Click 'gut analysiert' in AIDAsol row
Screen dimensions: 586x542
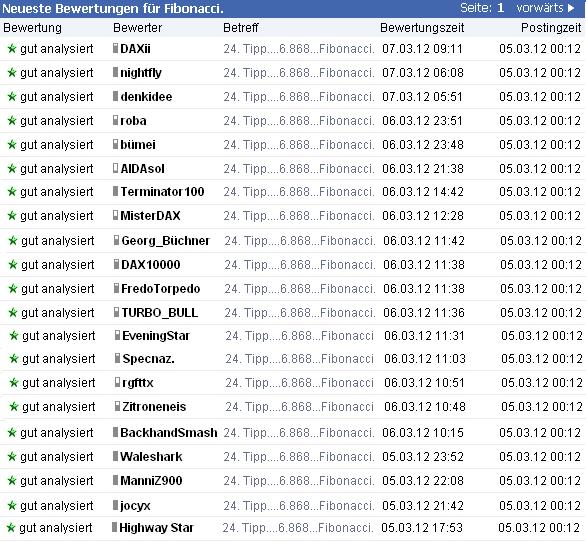(57, 168)
